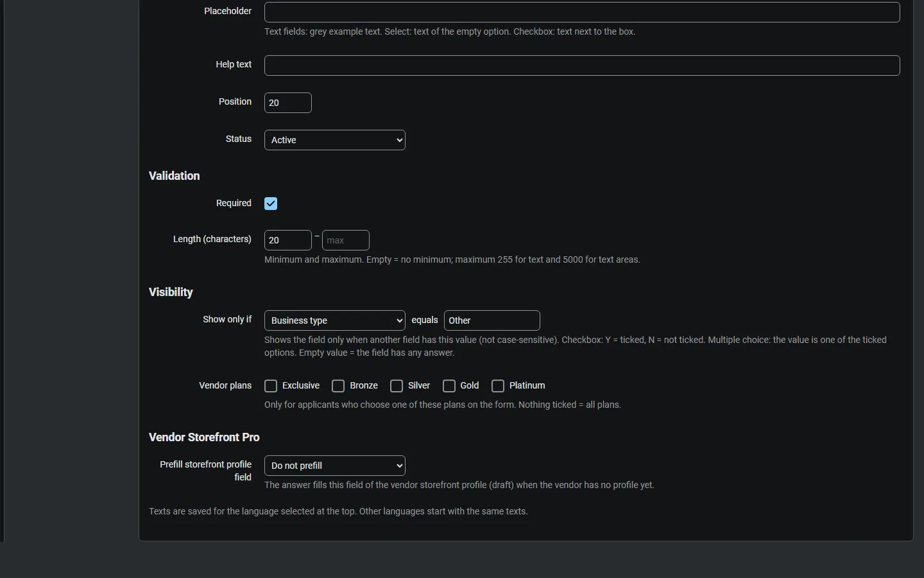Click the equals value field containing Other
Viewport: 924px width, 578px height.
[492, 320]
